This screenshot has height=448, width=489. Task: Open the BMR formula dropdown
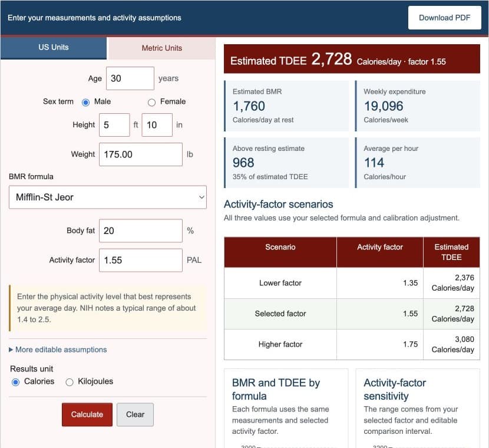click(108, 197)
